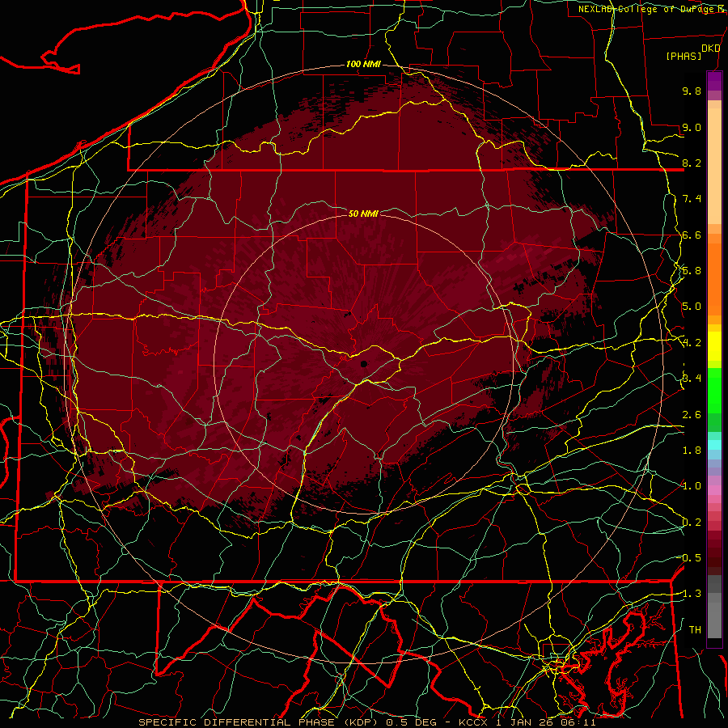Click the 9.8 legend value
The image size is (728, 728).
692,91
